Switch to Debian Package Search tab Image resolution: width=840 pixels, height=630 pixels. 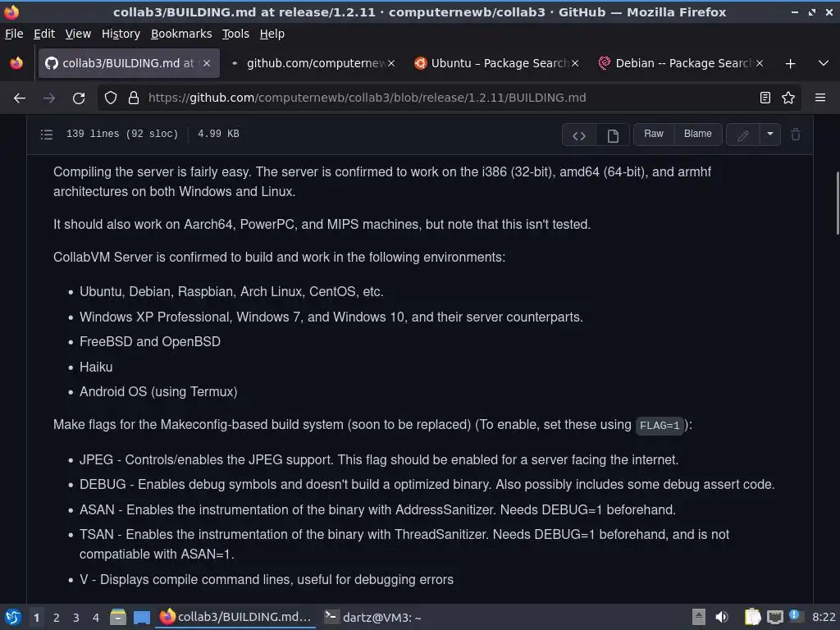click(682, 63)
